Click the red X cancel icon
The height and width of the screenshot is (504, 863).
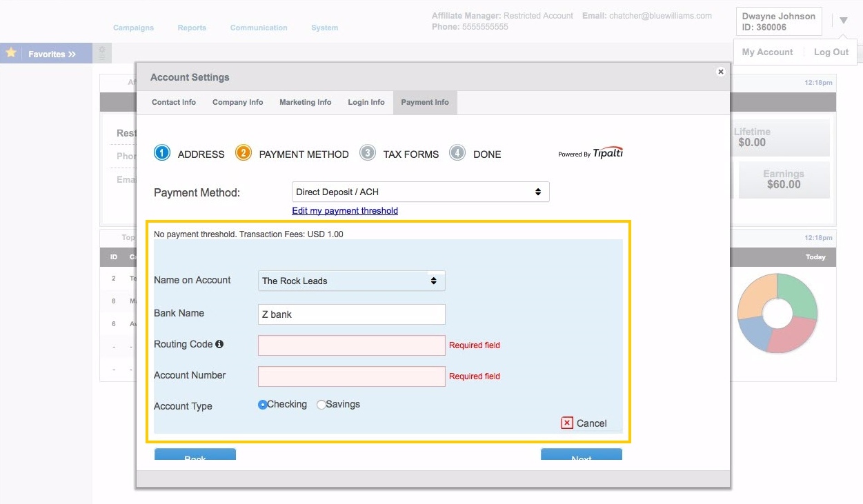coord(566,423)
